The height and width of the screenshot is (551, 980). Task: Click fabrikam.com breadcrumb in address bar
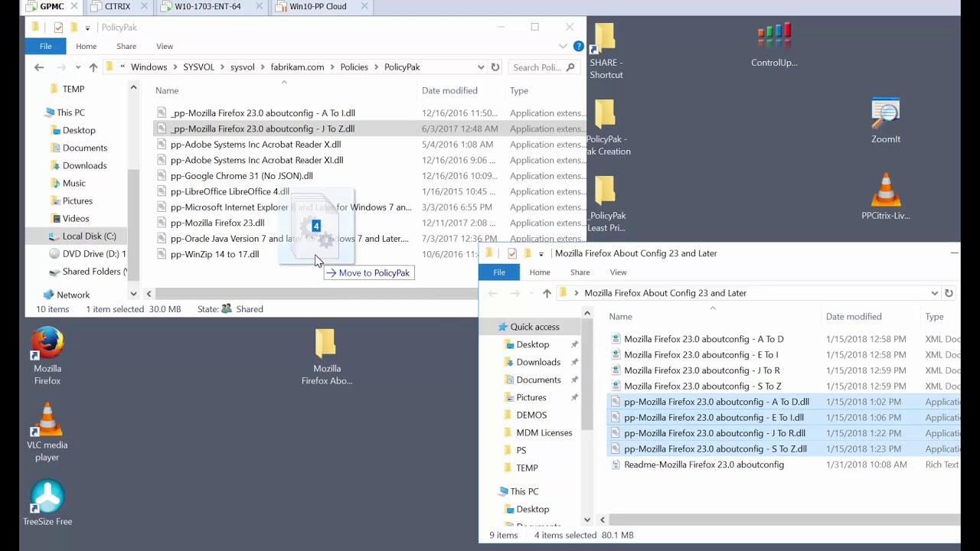pyautogui.click(x=297, y=67)
